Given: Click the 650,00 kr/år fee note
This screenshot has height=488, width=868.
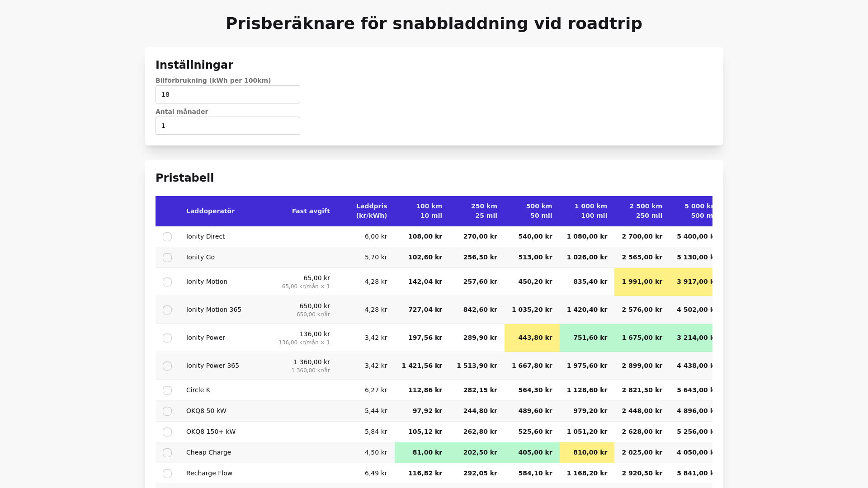Looking at the screenshot, I should 313,314.
